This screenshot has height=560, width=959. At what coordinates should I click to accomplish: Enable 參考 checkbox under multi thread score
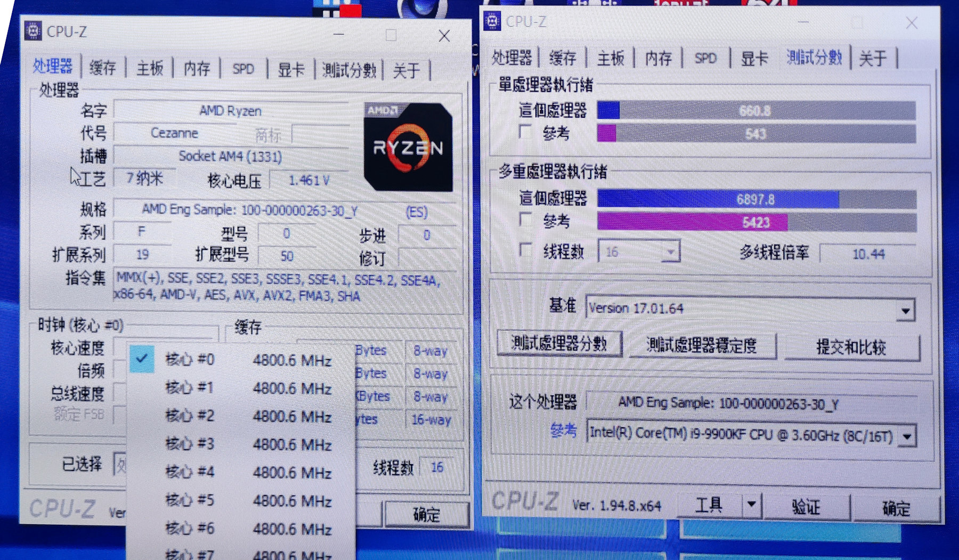point(525,220)
